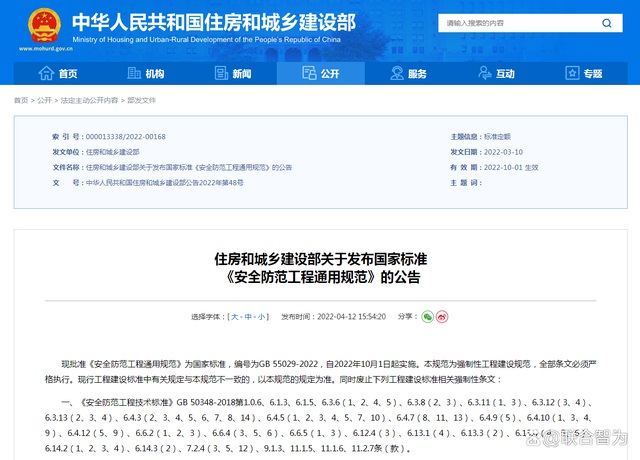The width and height of the screenshot is (640, 460).
Task: Open 法定主动公开内容 breadcrumb link
Action: 89,100
